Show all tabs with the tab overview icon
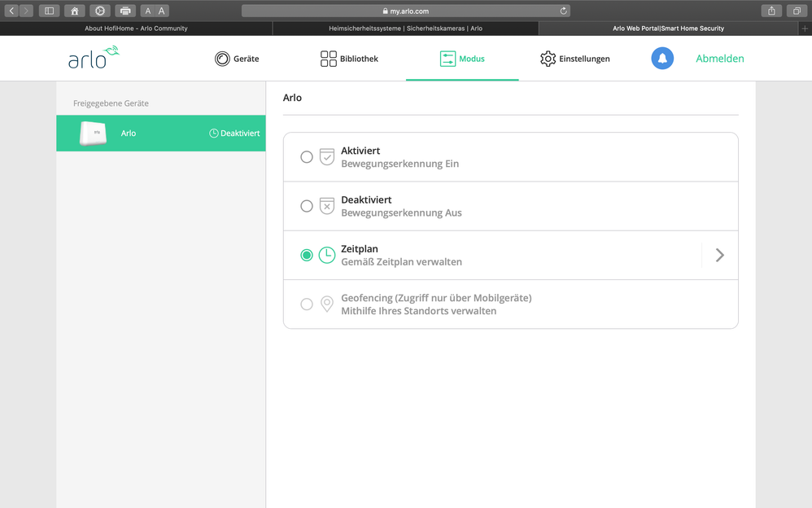 pyautogui.click(x=797, y=11)
